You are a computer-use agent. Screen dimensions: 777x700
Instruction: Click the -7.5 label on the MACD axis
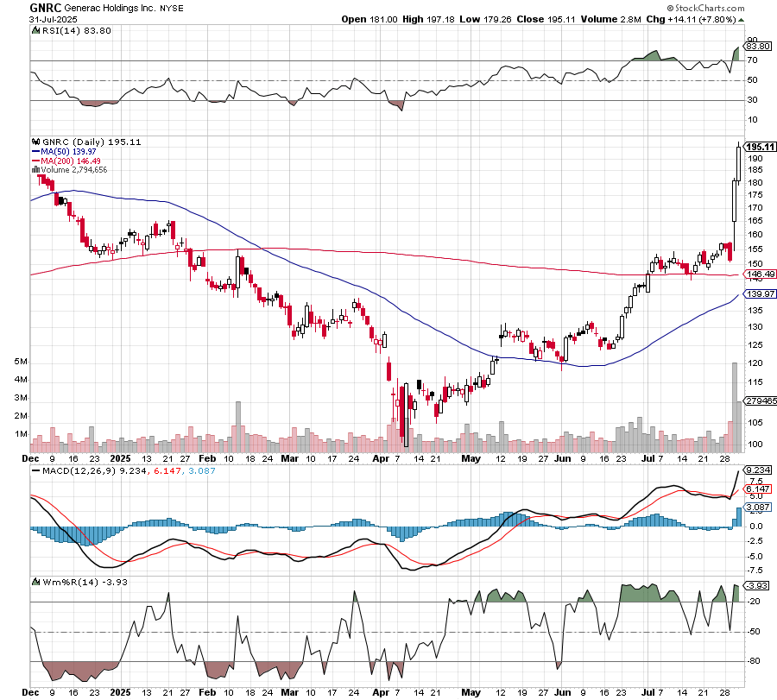(755, 571)
